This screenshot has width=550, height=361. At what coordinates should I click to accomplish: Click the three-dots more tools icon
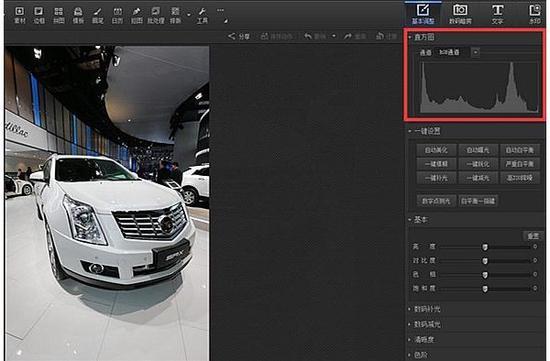pos(220,11)
